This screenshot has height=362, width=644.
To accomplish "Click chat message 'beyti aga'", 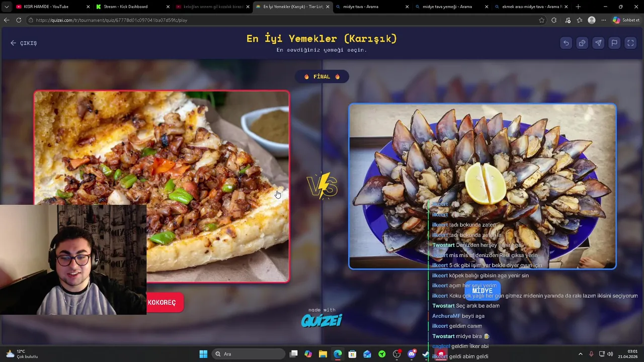I will tap(473, 316).
